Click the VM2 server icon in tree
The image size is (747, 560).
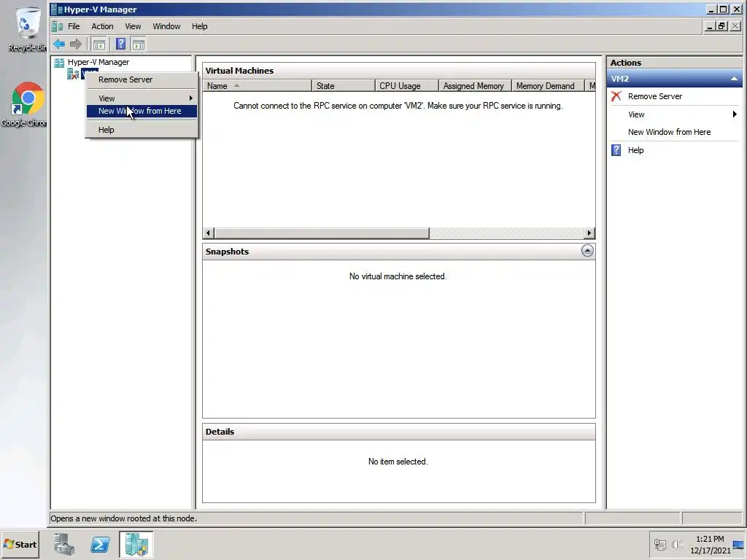pos(73,74)
